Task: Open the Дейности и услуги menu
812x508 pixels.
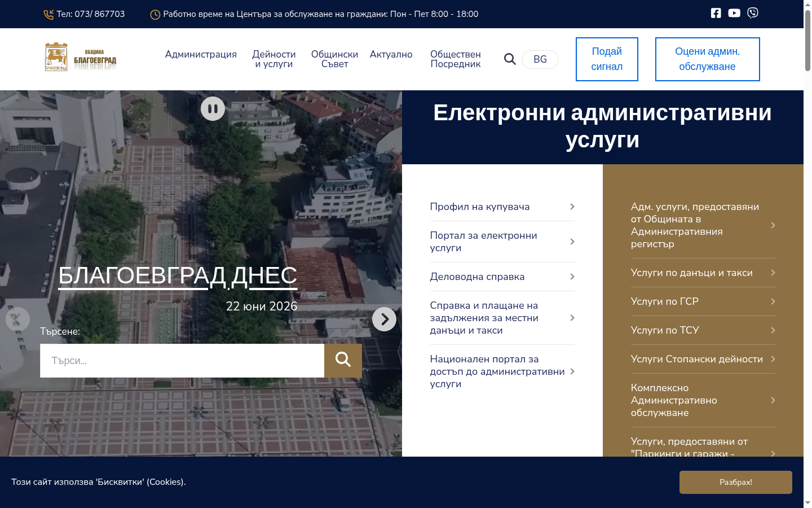Action: click(x=274, y=59)
